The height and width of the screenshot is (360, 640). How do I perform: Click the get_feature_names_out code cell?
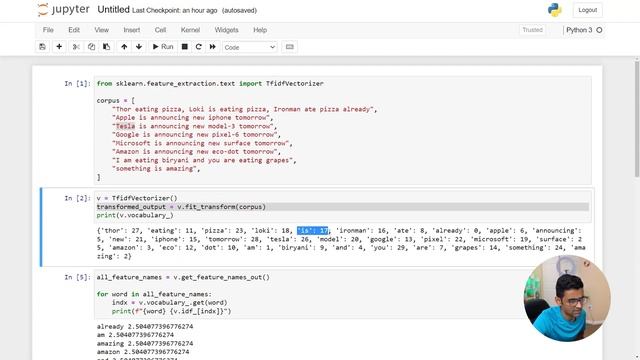[x=343, y=294]
